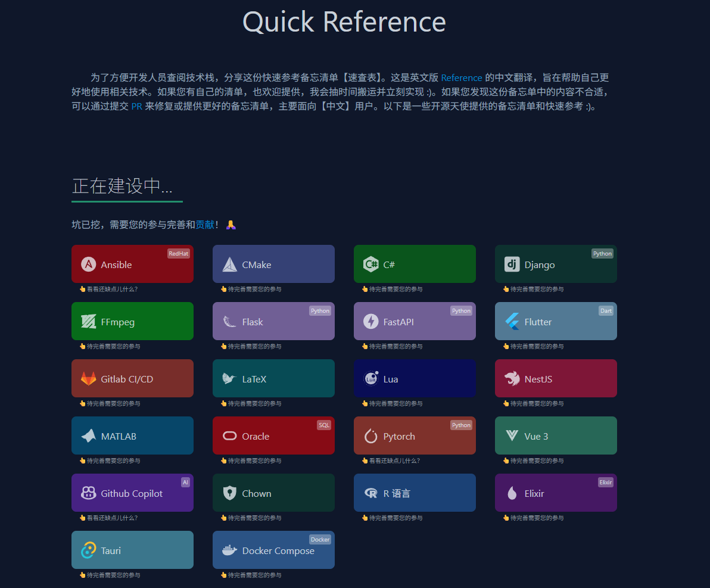Click the Flask horn logo icon

coord(229,321)
